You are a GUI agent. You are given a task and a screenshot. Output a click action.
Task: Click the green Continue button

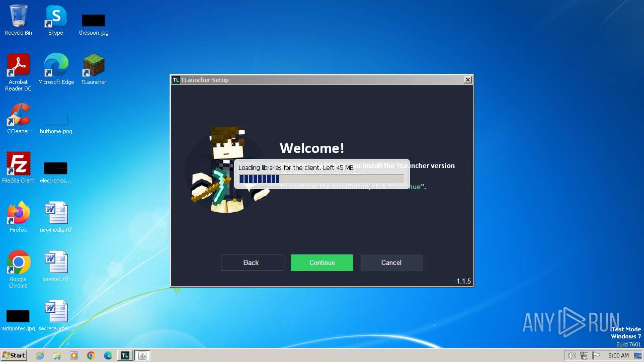322,262
